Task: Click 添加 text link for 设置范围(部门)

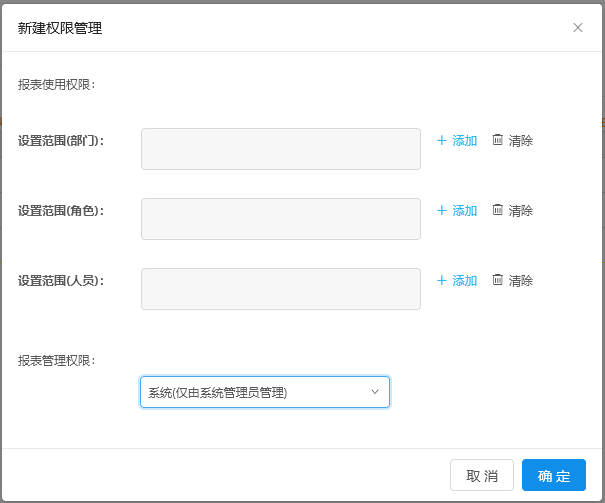Action: pyautogui.click(x=465, y=141)
